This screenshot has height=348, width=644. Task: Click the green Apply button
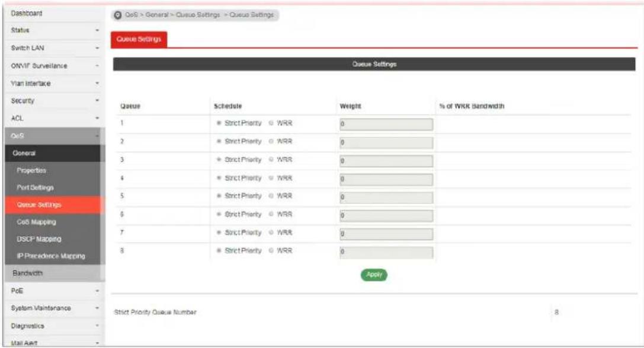click(374, 275)
